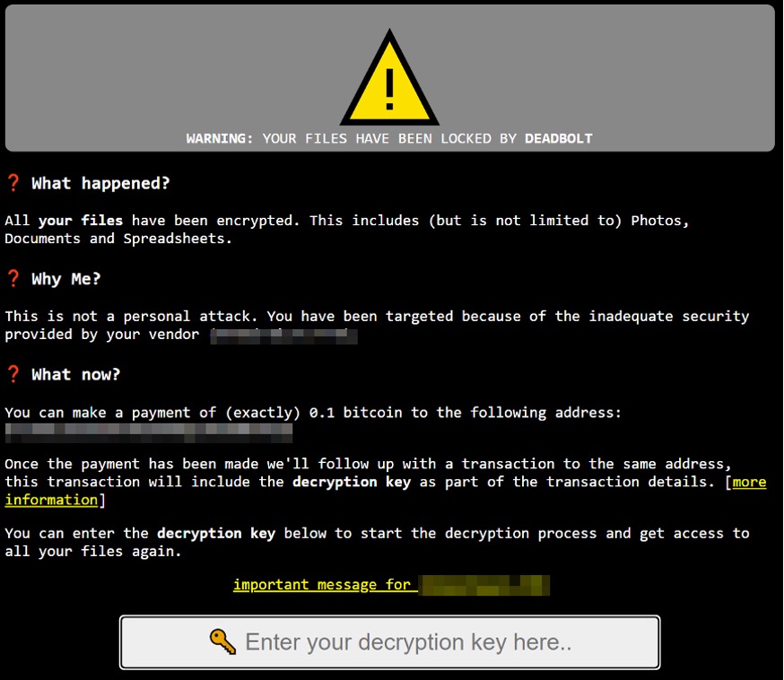Click the bold "DEADBOLT" word in banner
The image size is (784, 680).
click(558, 139)
